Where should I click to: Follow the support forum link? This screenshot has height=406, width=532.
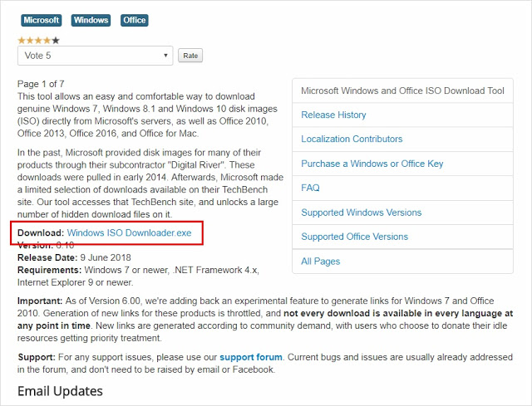coord(251,357)
